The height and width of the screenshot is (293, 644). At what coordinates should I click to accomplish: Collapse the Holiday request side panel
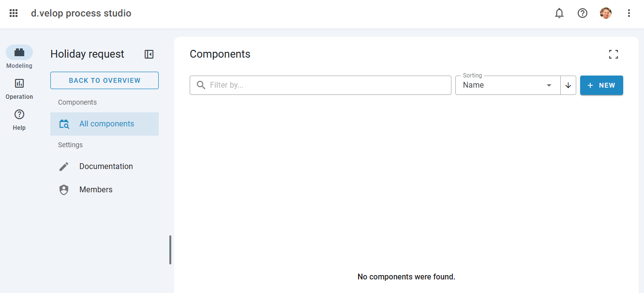click(x=149, y=54)
